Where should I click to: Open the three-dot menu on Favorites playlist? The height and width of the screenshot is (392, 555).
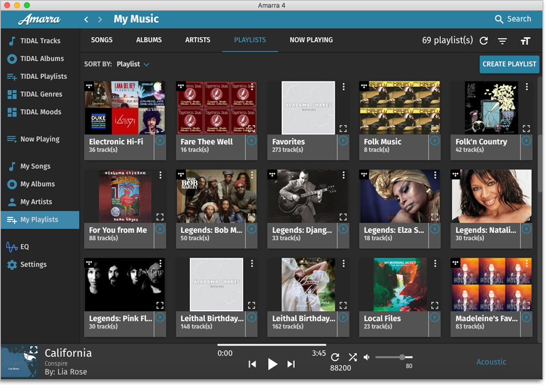point(343,87)
